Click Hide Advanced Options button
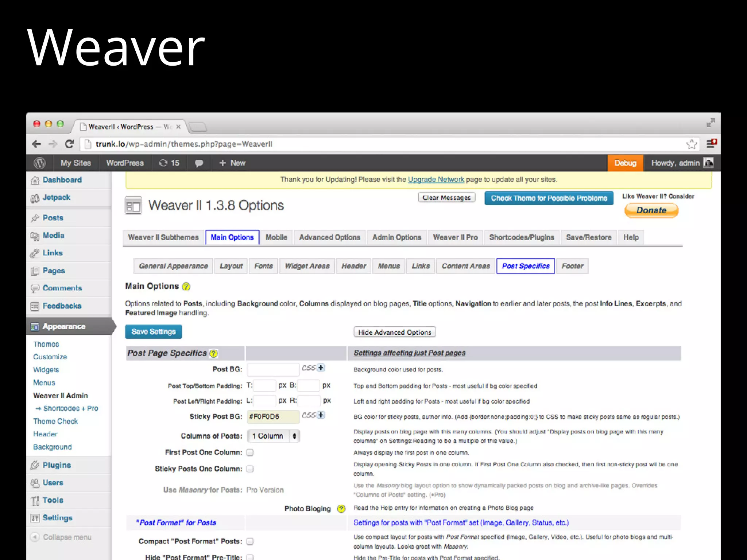The image size is (747, 560). point(395,332)
